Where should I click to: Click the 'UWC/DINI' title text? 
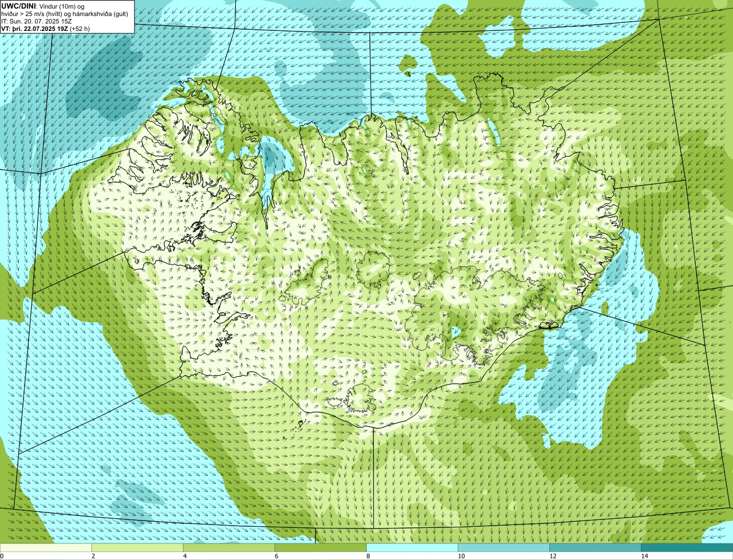coord(19,5)
